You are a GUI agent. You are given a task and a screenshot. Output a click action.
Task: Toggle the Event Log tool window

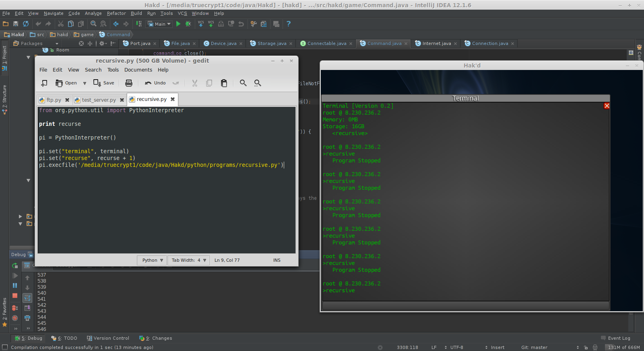click(615, 338)
